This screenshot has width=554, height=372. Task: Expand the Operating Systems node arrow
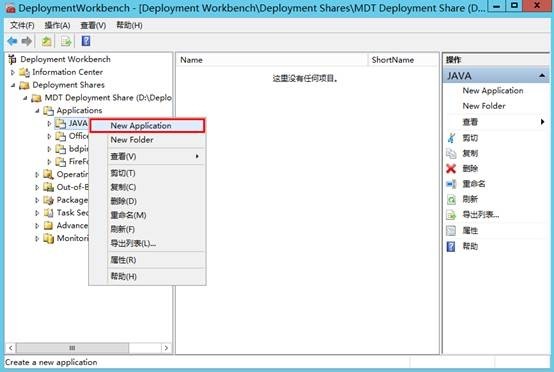pyautogui.click(x=37, y=175)
